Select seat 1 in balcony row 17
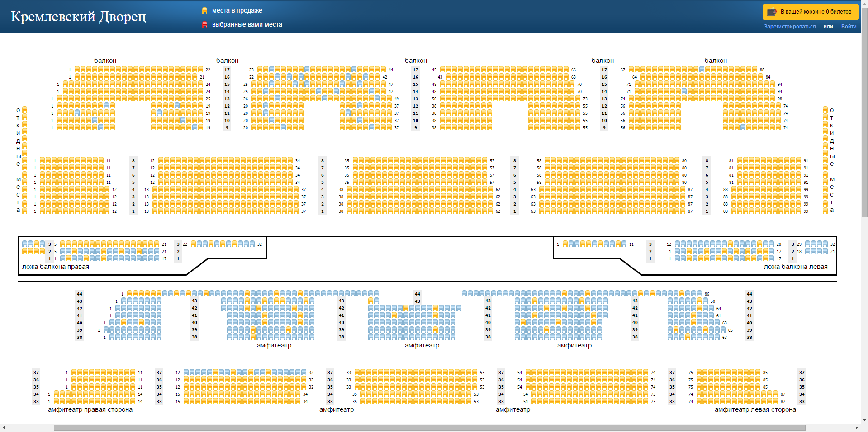868x432 pixels. coord(77,70)
